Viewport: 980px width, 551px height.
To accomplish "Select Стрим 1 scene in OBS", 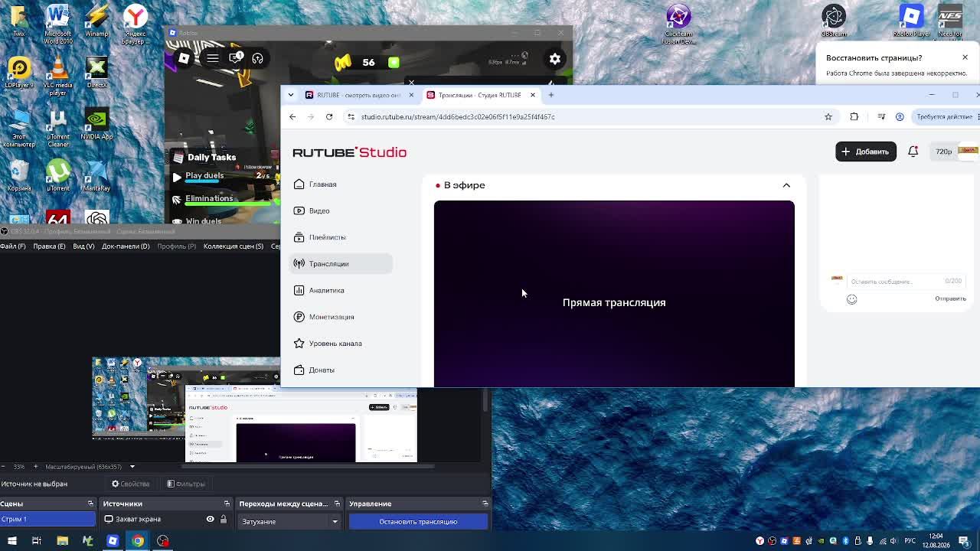I will click(x=47, y=520).
